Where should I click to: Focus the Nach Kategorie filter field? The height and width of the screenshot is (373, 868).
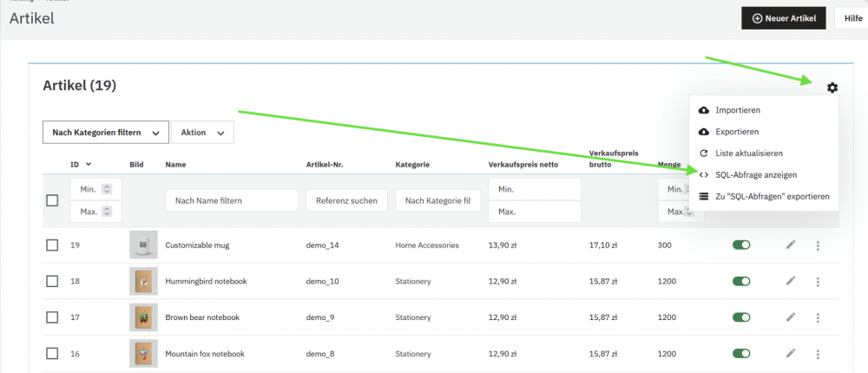438,200
